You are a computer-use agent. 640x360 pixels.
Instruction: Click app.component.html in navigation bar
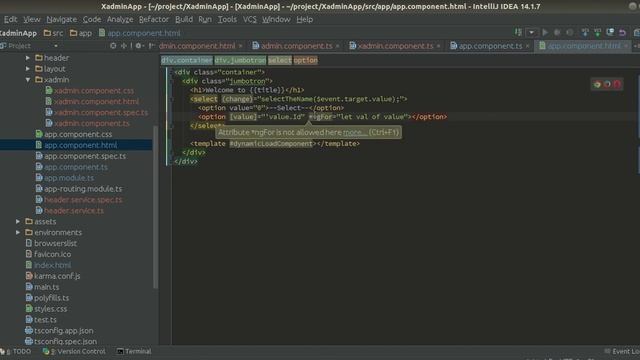pos(139,33)
